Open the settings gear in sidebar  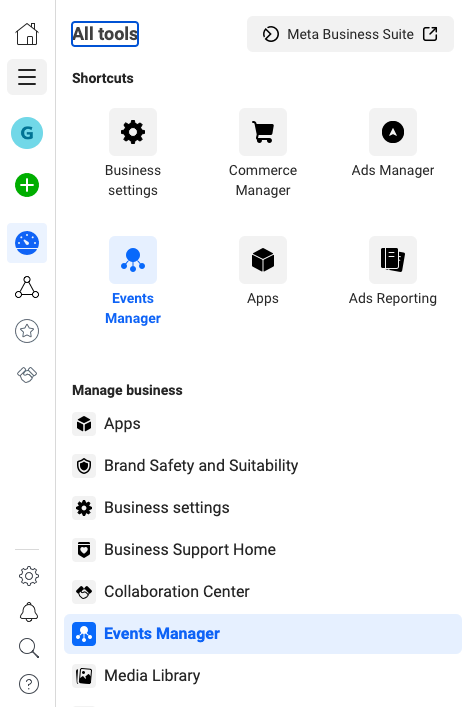(29, 576)
